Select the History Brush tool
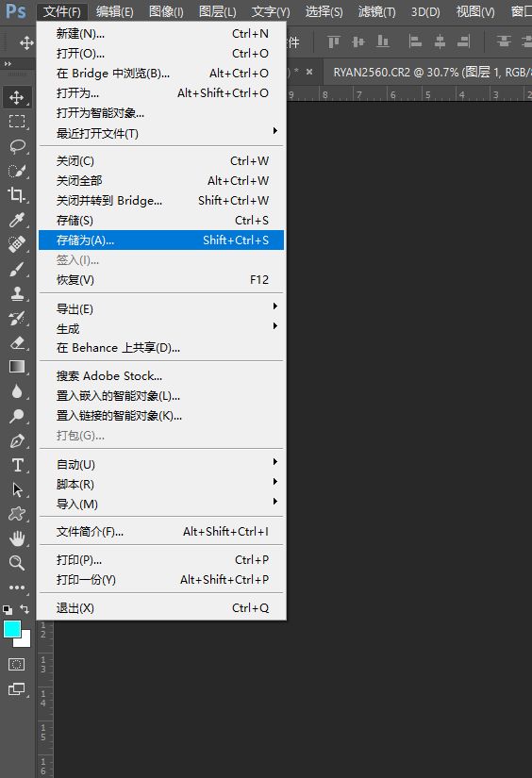Screen dimensions: 532x778 (17, 318)
